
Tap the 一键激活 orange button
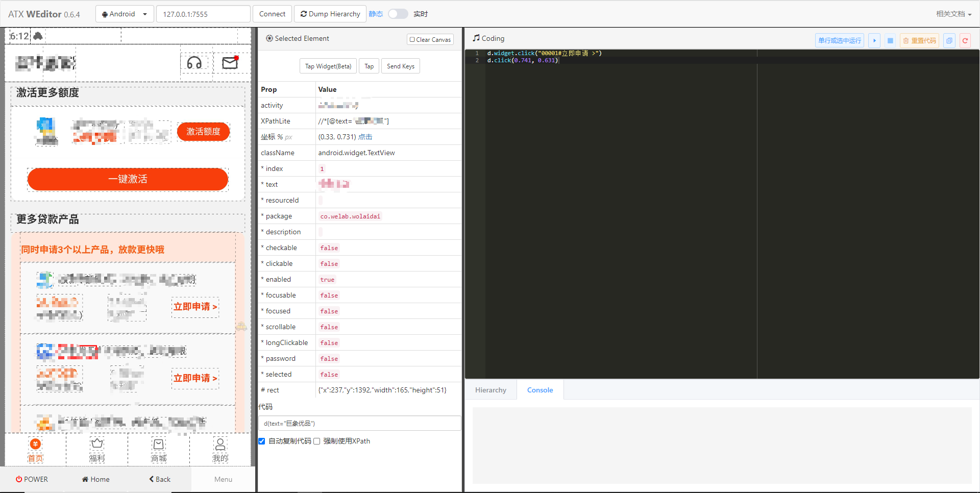[x=128, y=179]
